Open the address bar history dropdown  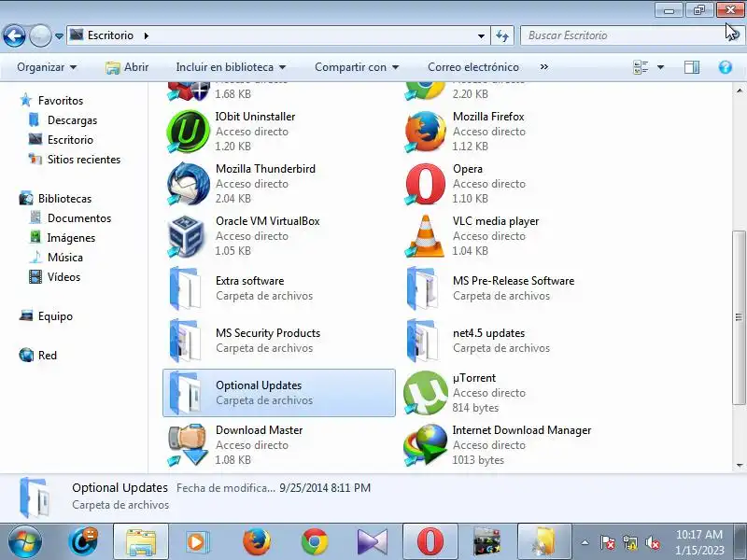(x=481, y=35)
